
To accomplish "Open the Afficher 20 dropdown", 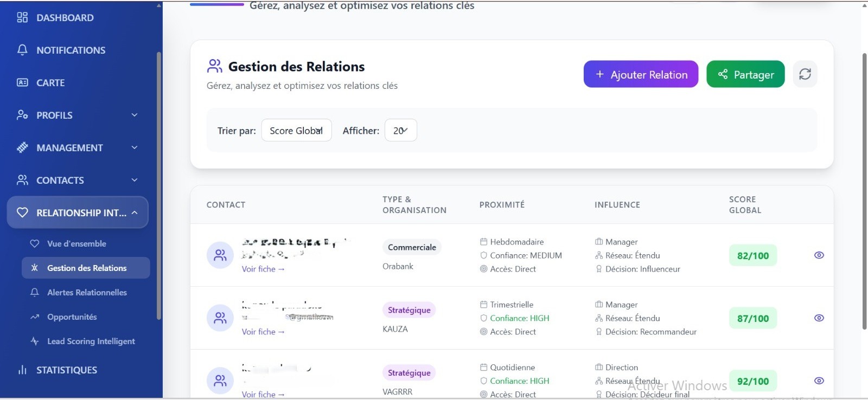I will coord(400,131).
